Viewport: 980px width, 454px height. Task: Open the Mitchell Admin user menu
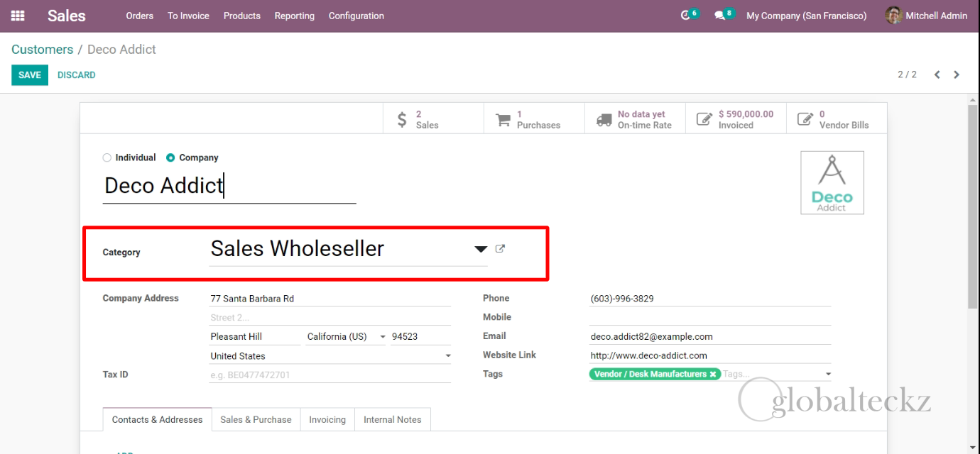coord(927,16)
